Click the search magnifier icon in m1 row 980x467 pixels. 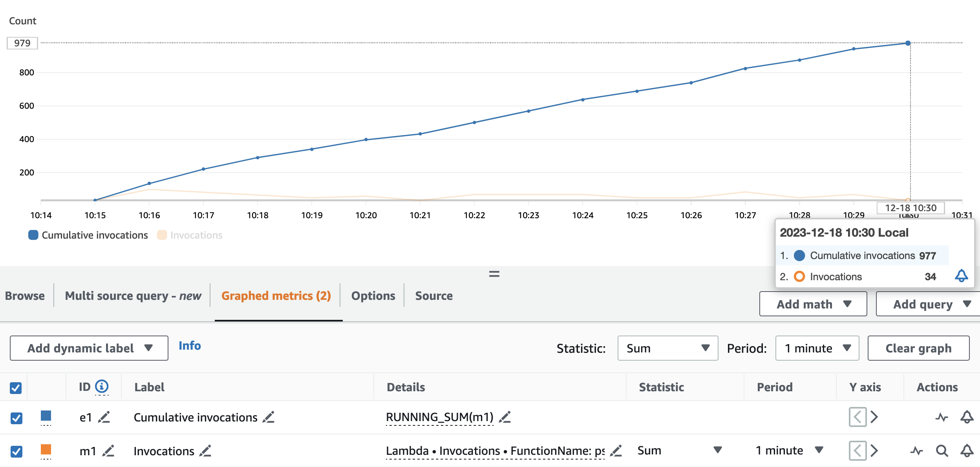(x=942, y=451)
